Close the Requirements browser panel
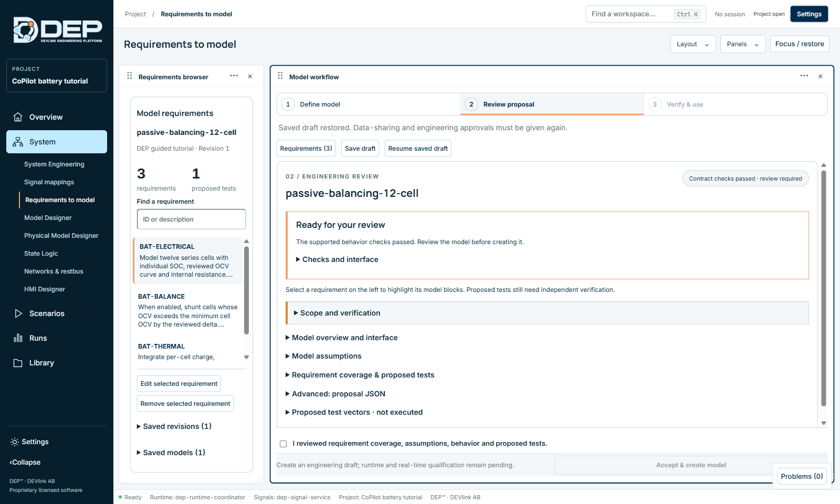The width and height of the screenshot is (840, 504). click(250, 77)
